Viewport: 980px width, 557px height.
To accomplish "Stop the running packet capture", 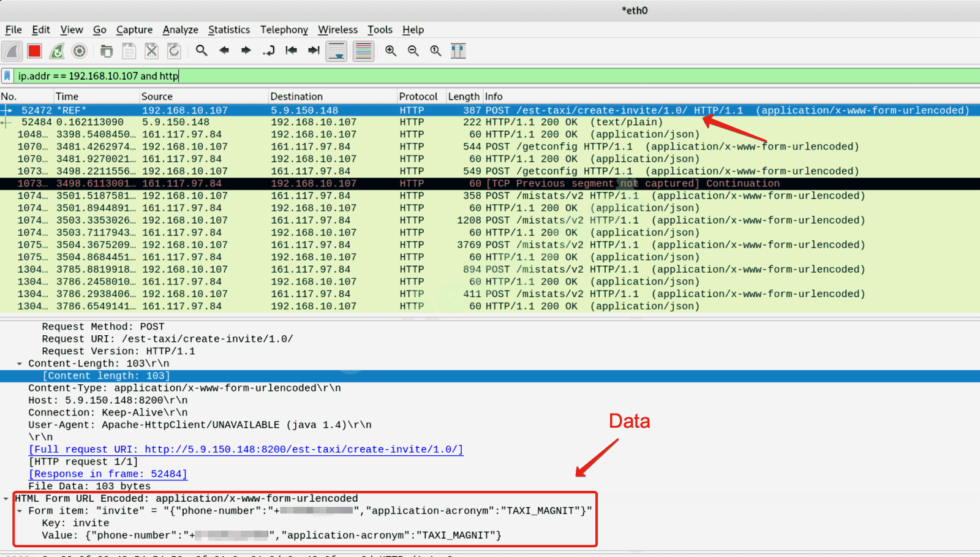I will [x=34, y=51].
